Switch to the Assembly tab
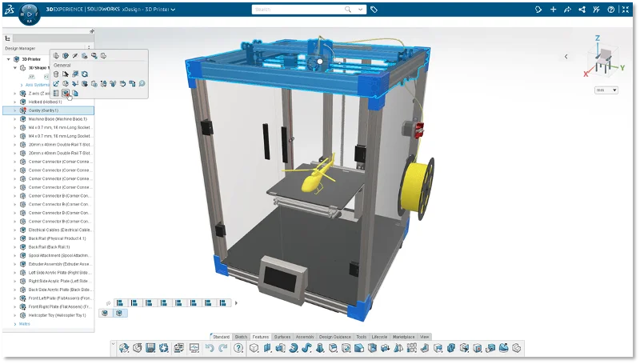This screenshot has width=640, height=364. 305,337
